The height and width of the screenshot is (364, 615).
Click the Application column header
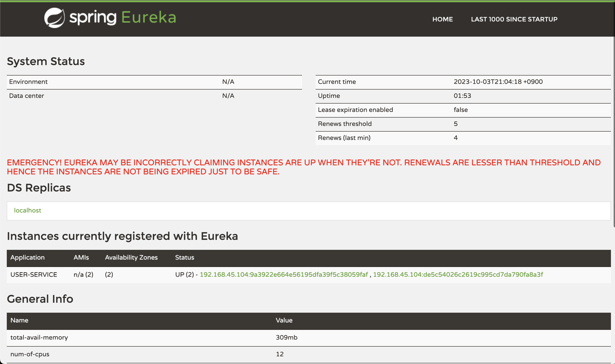pos(28,257)
